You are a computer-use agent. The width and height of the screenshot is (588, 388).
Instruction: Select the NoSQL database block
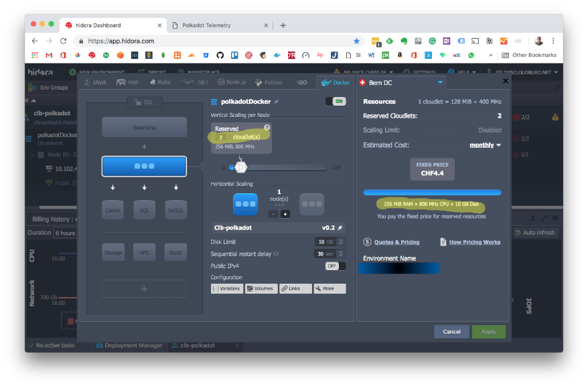point(176,209)
